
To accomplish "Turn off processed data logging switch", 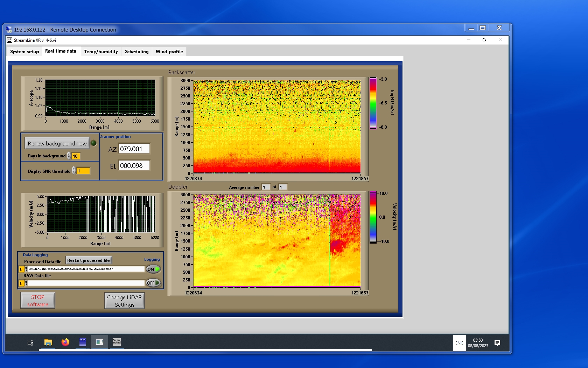I will click(x=153, y=269).
